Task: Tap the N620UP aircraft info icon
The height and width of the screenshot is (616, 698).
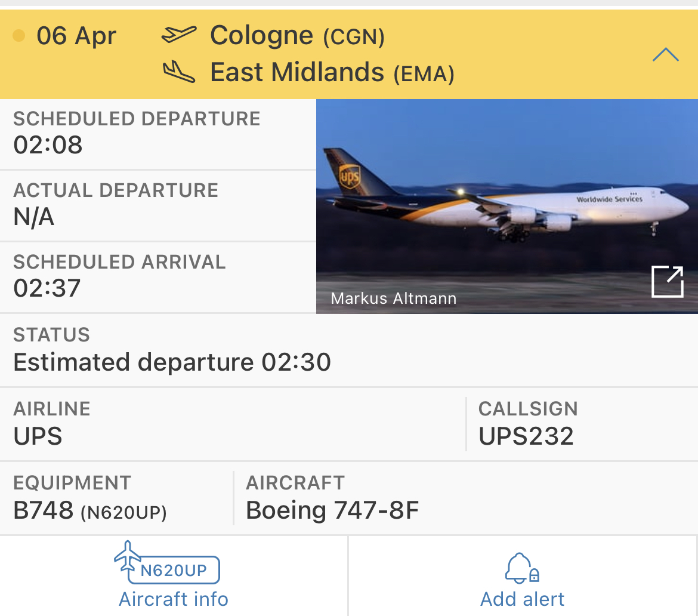Action: 167,563
